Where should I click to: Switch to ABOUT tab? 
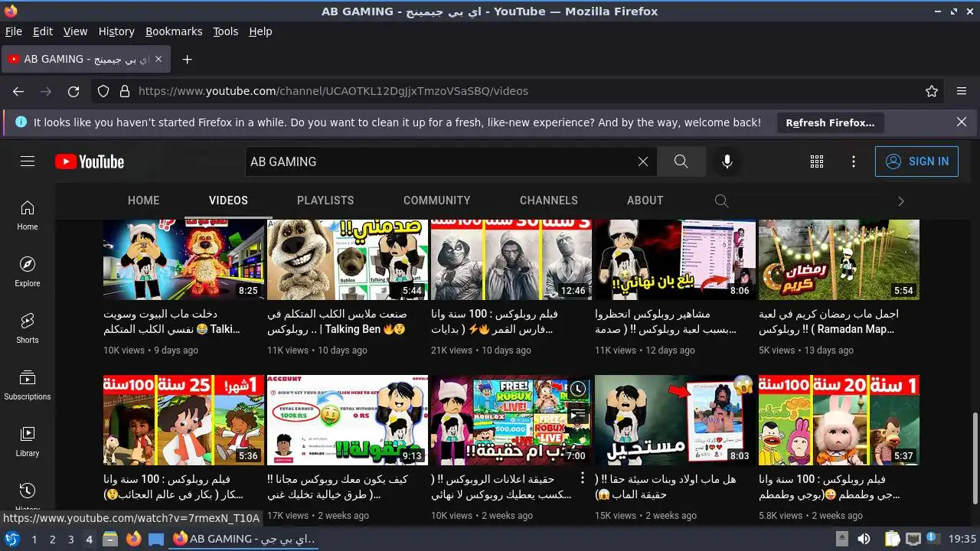(x=645, y=201)
